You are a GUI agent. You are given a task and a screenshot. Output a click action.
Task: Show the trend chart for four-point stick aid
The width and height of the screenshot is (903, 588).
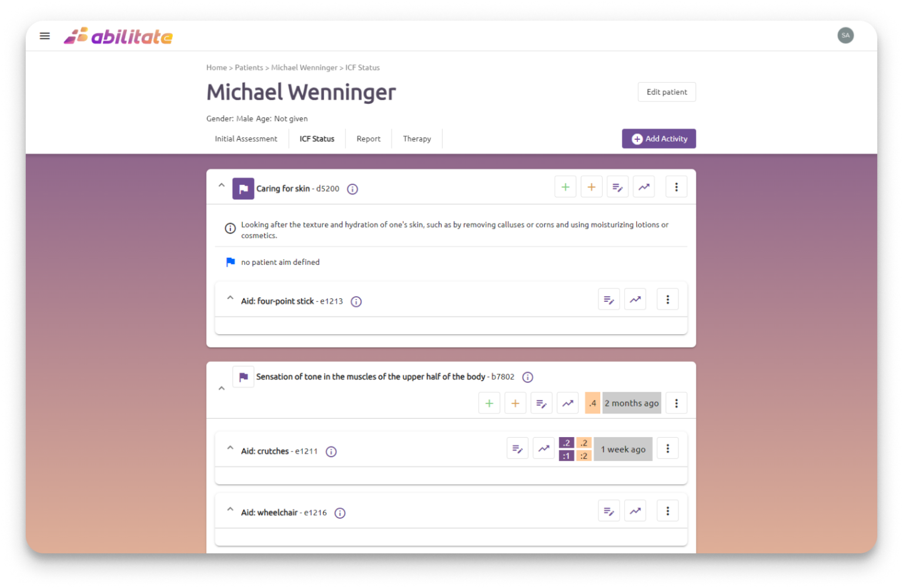pos(635,300)
